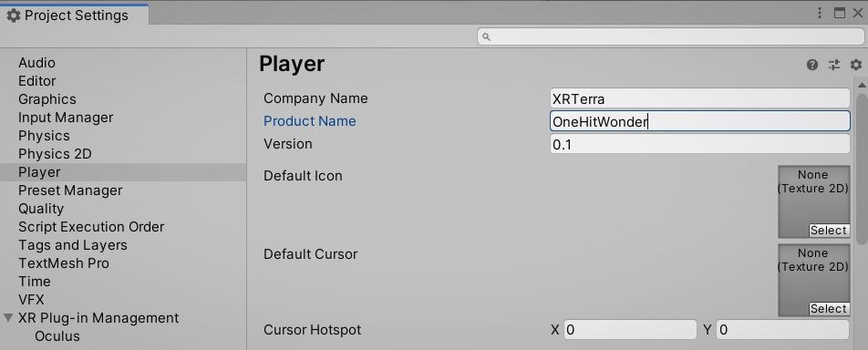Switch to the Graphics settings category
This screenshot has height=350, width=868.
[47, 99]
